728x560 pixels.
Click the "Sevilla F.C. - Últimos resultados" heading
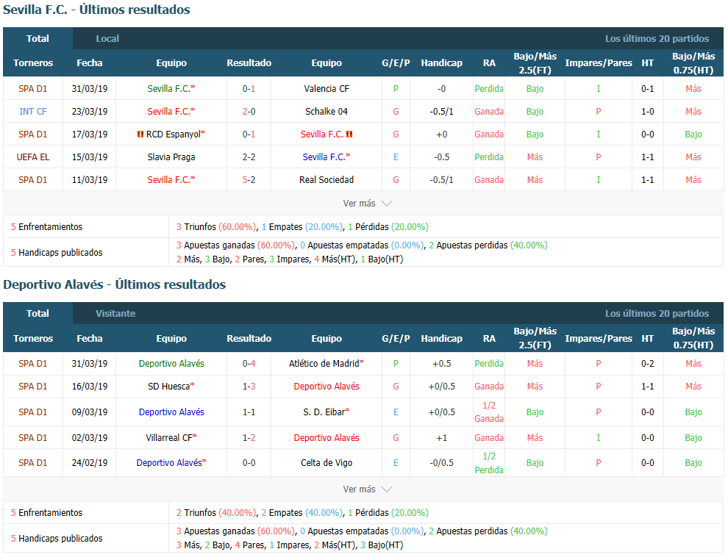96,10
